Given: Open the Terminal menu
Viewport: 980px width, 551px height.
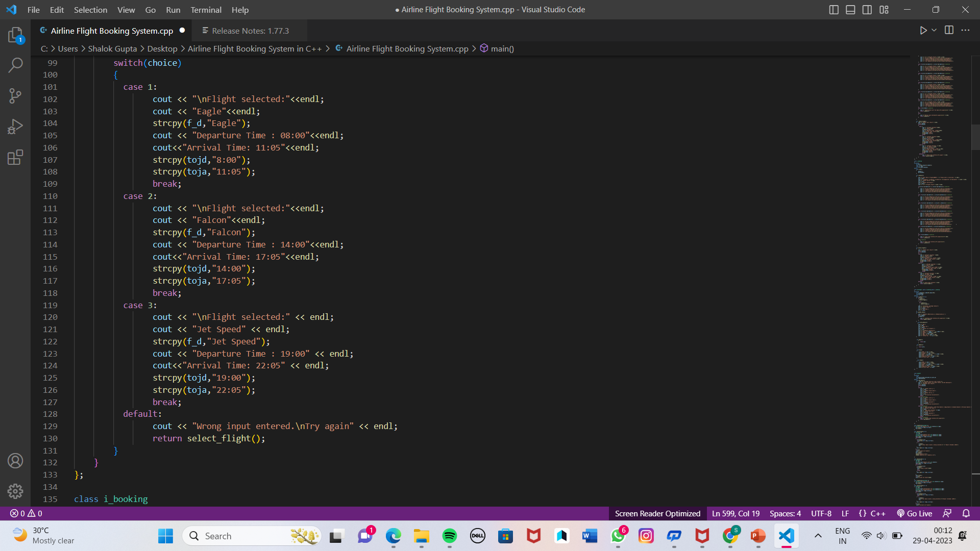Looking at the screenshot, I should pyautogui.click(x=206, y=10).
